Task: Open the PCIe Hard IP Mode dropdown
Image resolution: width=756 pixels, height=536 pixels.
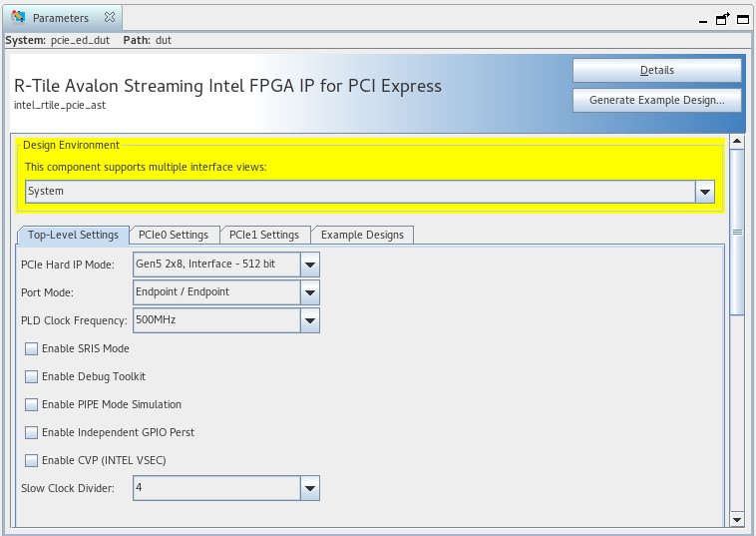Action: click(310, 265)
